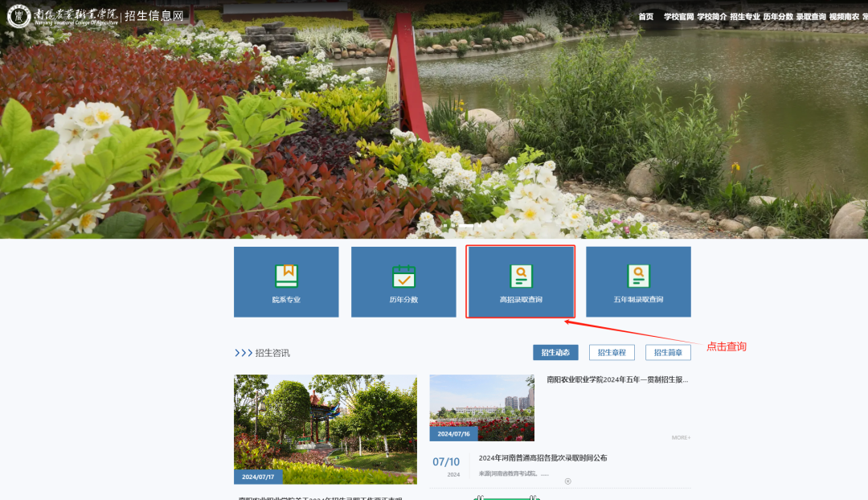The image size is (868, 500).
Task: Open 录取查询 in the top navigation
Action: click(x=811, y=17)
